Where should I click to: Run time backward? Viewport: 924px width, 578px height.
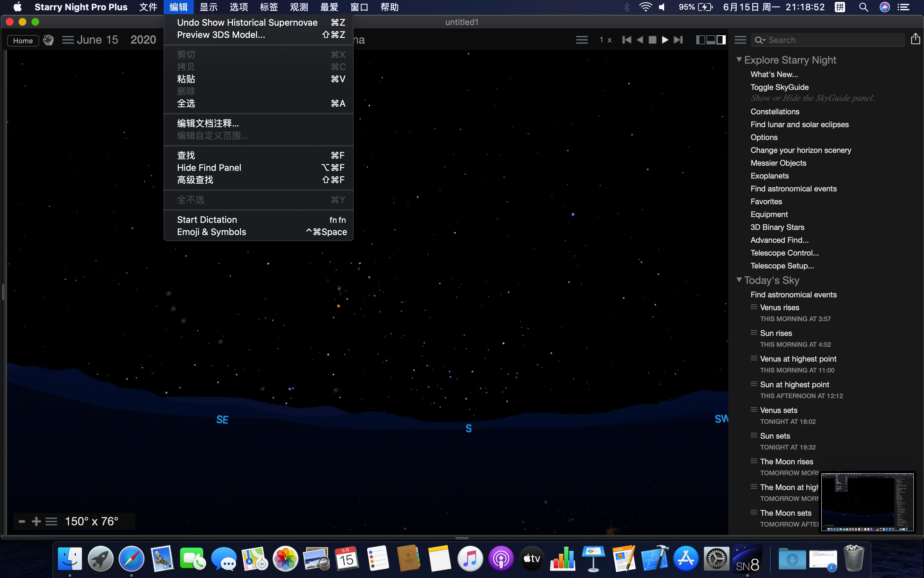[x=640, y=40]
